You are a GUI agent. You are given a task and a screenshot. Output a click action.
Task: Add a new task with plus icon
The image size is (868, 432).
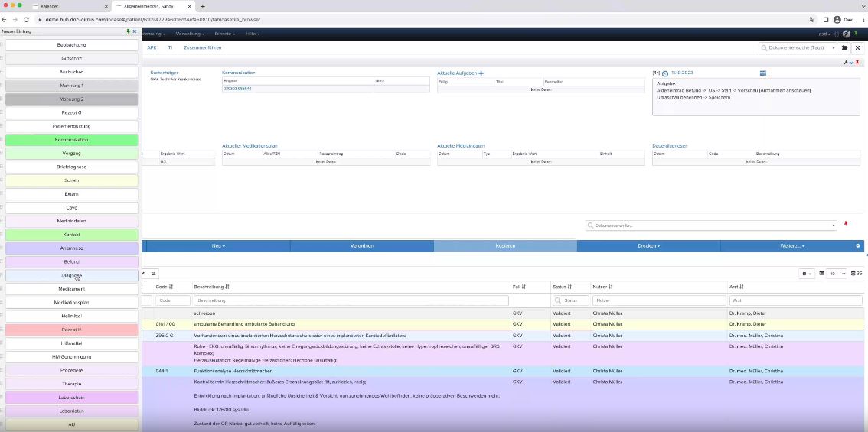[x=481, y=73]
